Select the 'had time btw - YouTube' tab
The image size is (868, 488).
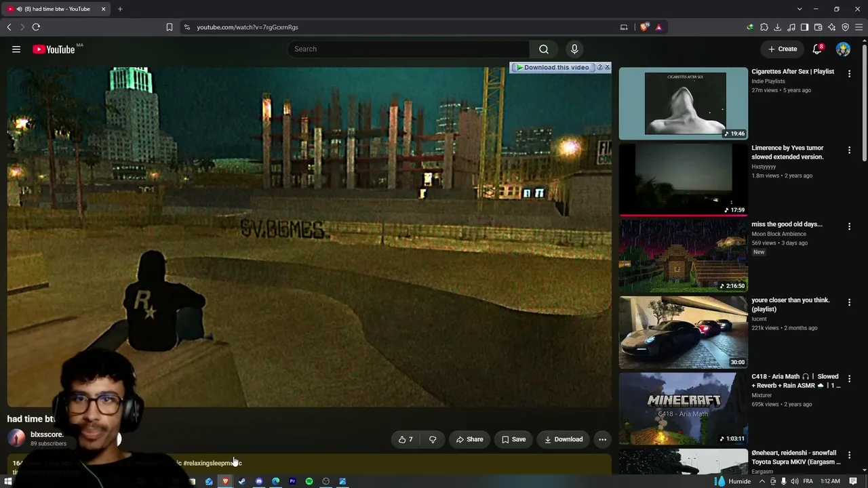click(x=56, y=9)
